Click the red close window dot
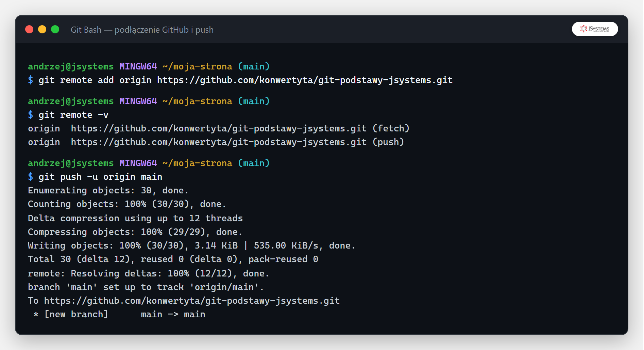The image size is (644, 350). point(29,30)
